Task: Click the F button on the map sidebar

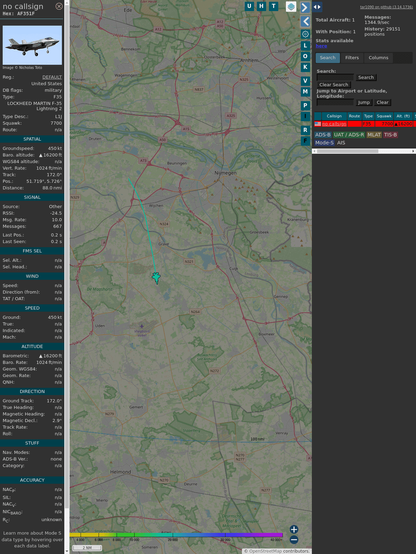Action: [305, 141]
